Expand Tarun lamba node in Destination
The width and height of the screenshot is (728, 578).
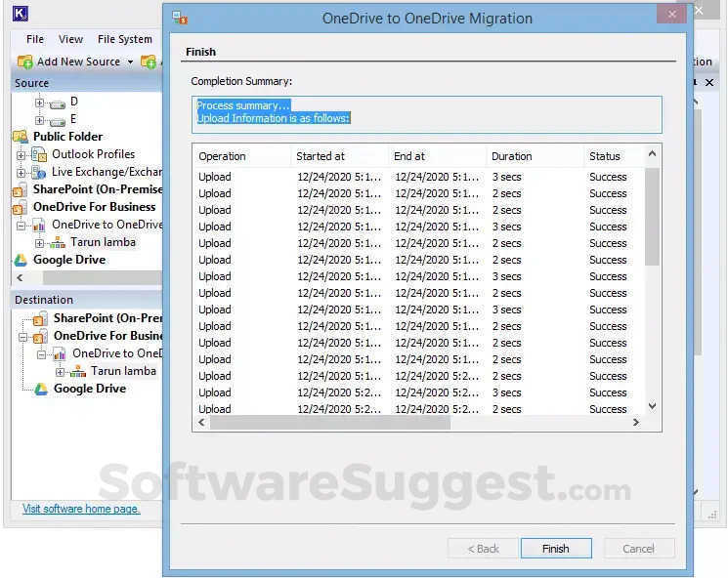click(x=60, y=372)
